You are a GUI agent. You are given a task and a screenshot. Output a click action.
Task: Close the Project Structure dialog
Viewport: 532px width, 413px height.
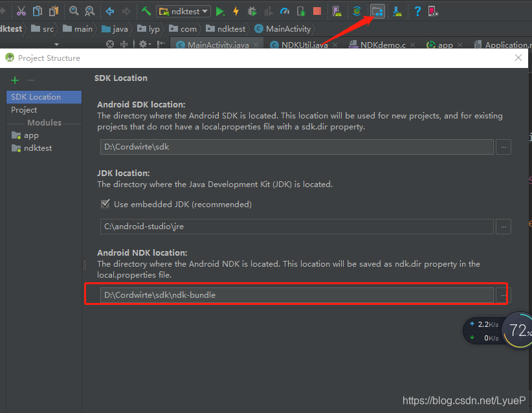tap(518, 58)
